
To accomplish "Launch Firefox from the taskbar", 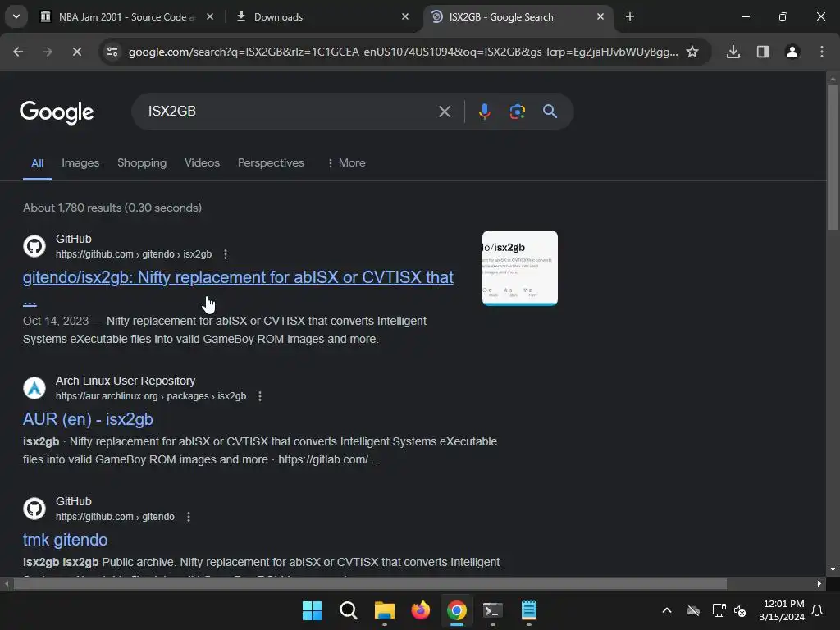I will point(421,610).
